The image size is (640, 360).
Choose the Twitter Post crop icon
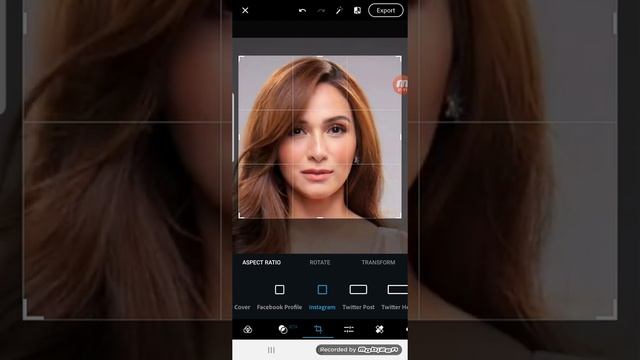point(358,290)
